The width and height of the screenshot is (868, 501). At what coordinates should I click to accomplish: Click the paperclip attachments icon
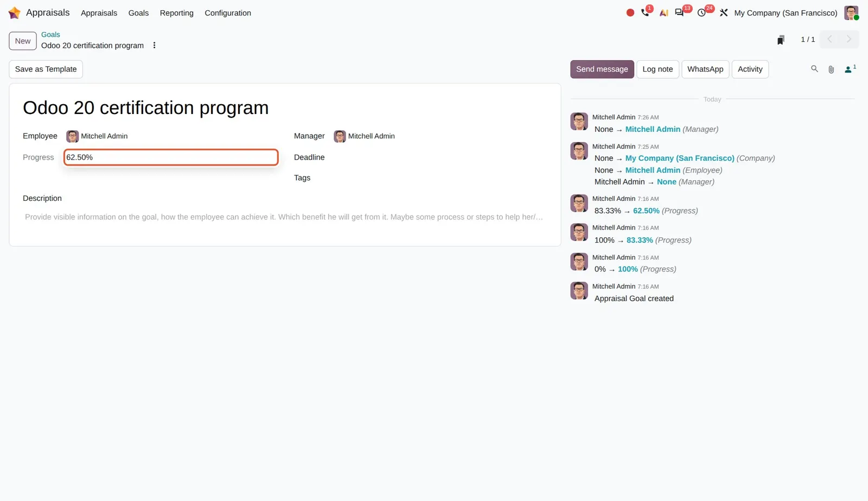[x=831, y=69]
